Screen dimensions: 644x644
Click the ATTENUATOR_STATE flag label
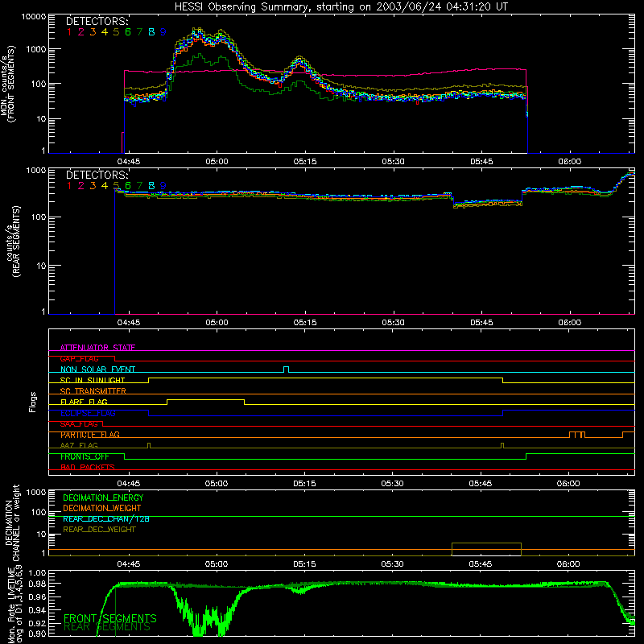tap(97, 348)
